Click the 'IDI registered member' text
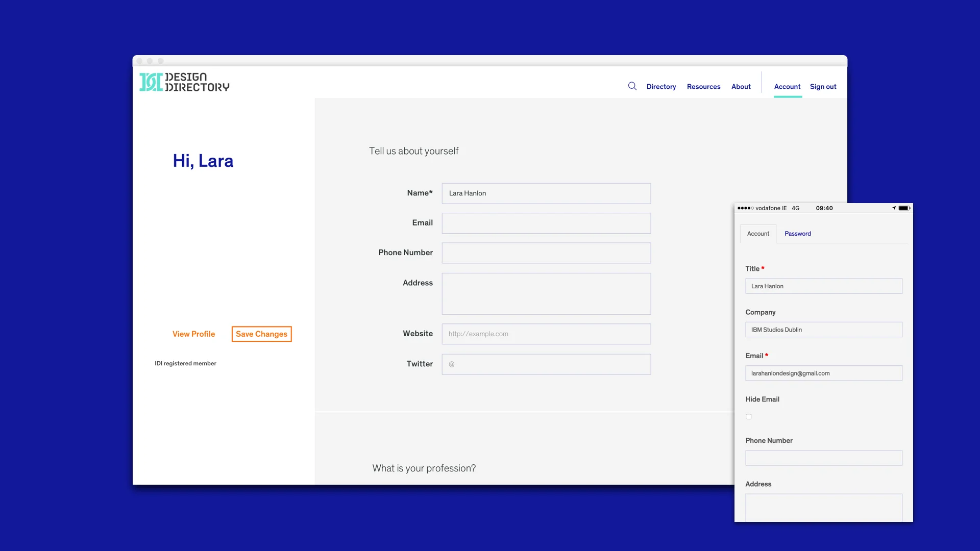Screen dimensions: 980x551 tap(185, 364)
